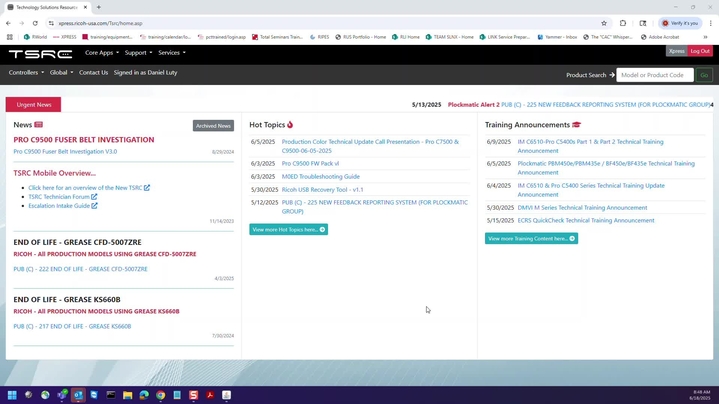Open Microsoft Edge from the taskbar
Screen dimensions: 719x404
pyautogui.click(x=144, y=395)
